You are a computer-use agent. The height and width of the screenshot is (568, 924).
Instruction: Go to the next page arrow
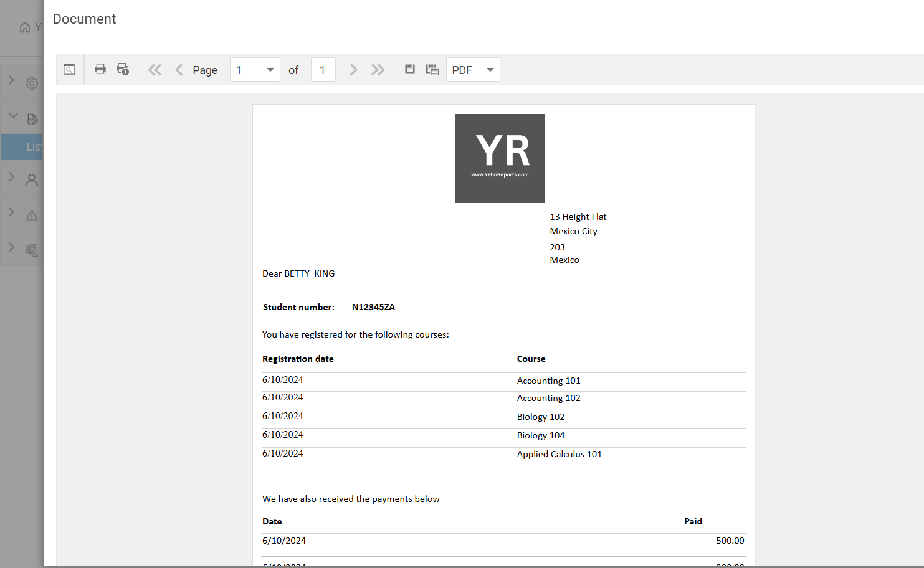pyautogui.click(x=353, y=70)
